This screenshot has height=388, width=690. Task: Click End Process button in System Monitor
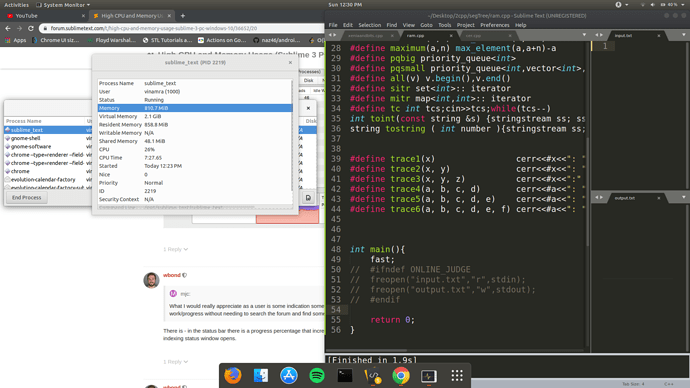(26, 198)
